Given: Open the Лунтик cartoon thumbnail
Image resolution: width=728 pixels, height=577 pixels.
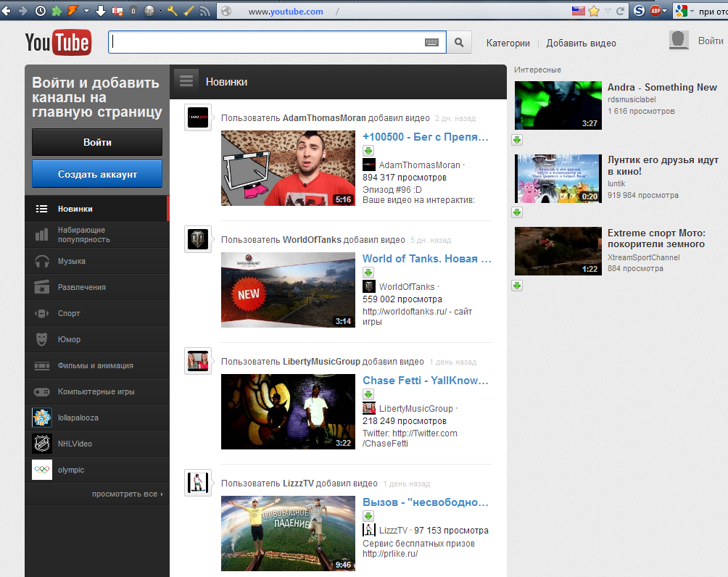Looking at the screenshot, I should tap(558, 179).
